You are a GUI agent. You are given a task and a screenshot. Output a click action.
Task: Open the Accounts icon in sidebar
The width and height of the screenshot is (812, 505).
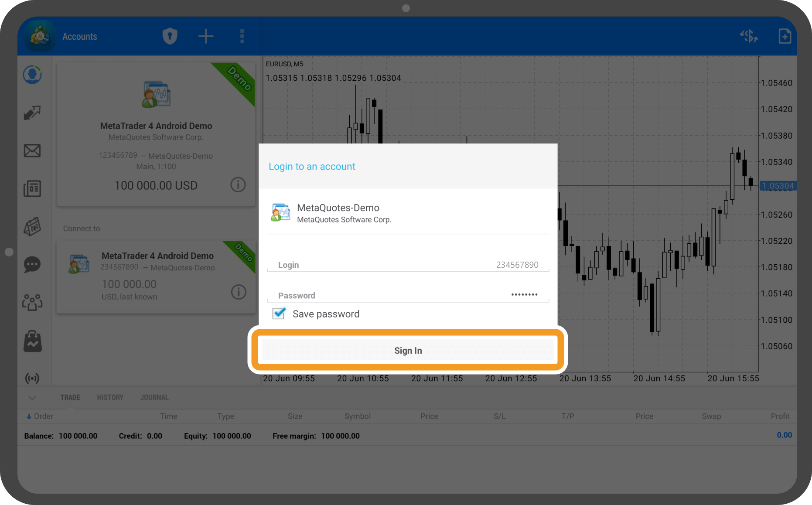pos(32,75)
